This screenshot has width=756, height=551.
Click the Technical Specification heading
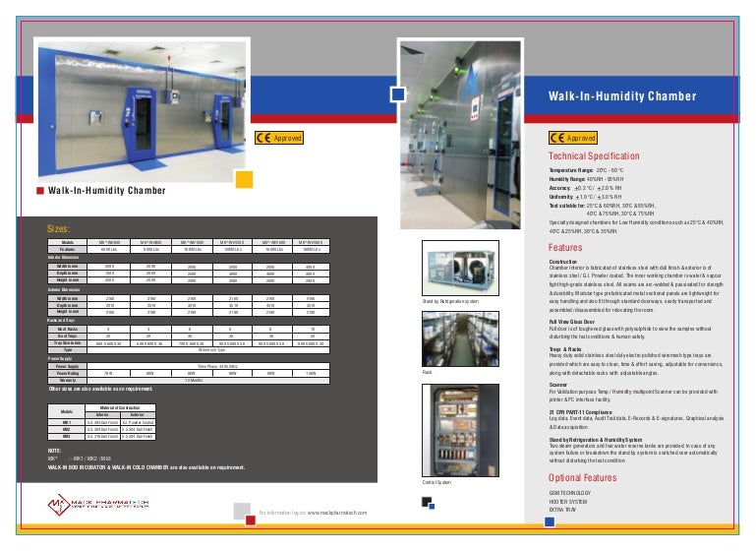(594, 155)
